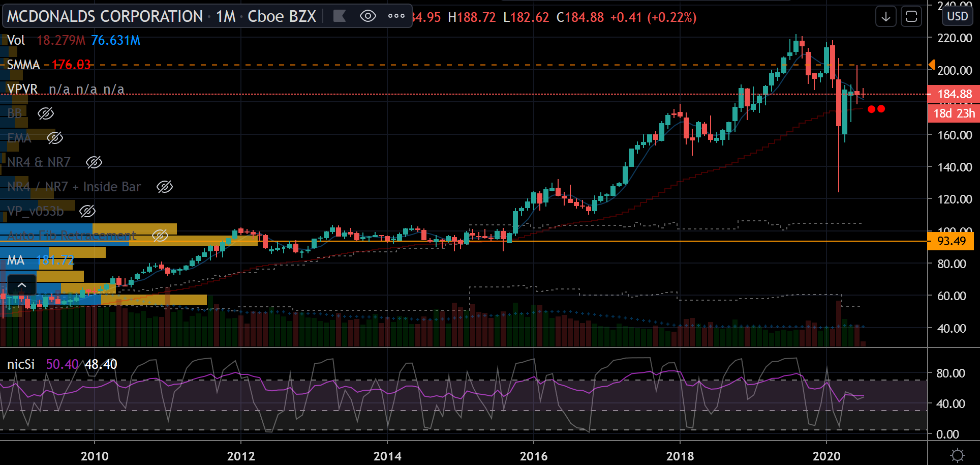Show the hidden EMA indicator
Image resolution: width=980 pixels, height=465 pixels.
pos(55,138)
